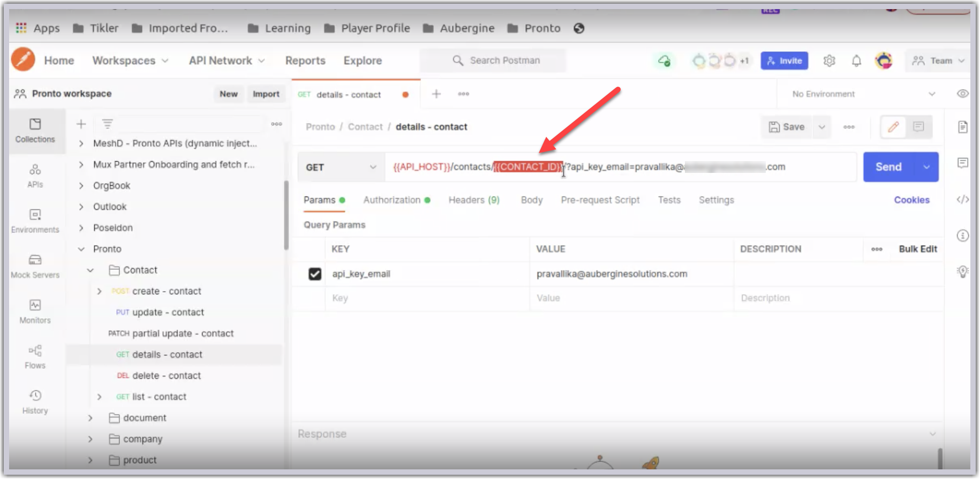
Task: Open the code snippet icon
Action: click(962, 200)
